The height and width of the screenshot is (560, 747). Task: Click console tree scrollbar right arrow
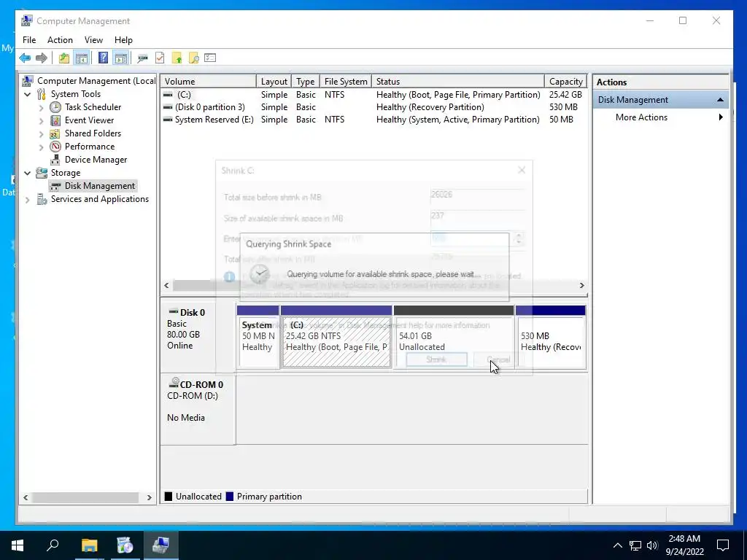(x=149, y=497)
